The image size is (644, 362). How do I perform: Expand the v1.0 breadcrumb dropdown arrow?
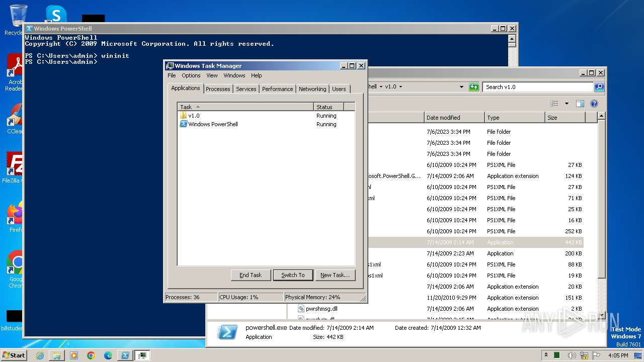point(400,87)
